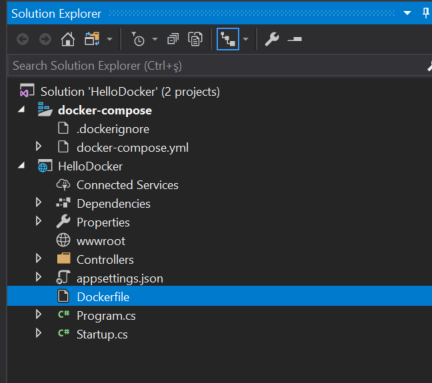The height and width of the screenshot is (383, 432).
Task: Click the Preview Selected Items dash icon
Action: click(x=295, y=39)
